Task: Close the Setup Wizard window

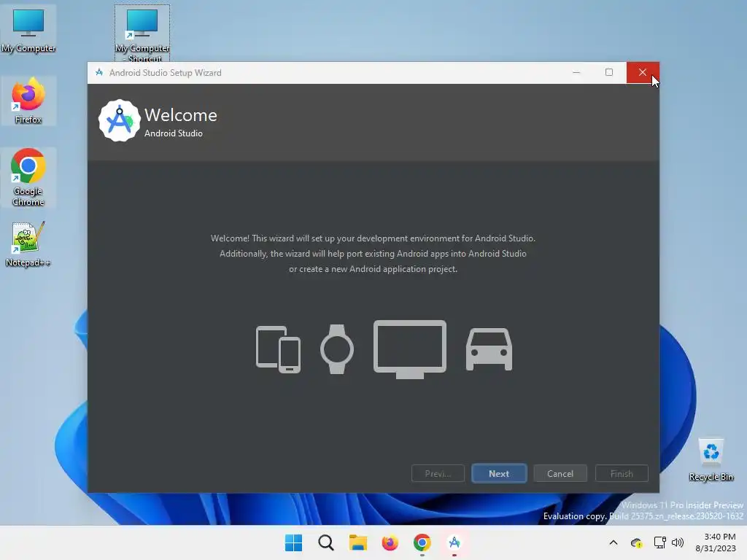Action: (642, 72)
